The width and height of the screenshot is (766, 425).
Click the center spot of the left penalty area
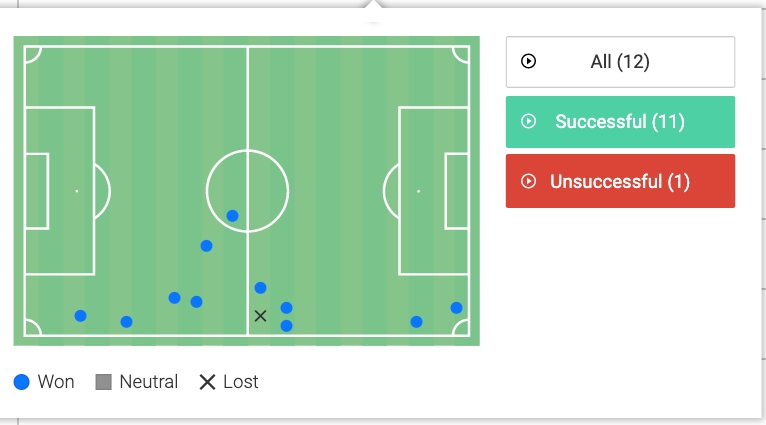[76, 190]
